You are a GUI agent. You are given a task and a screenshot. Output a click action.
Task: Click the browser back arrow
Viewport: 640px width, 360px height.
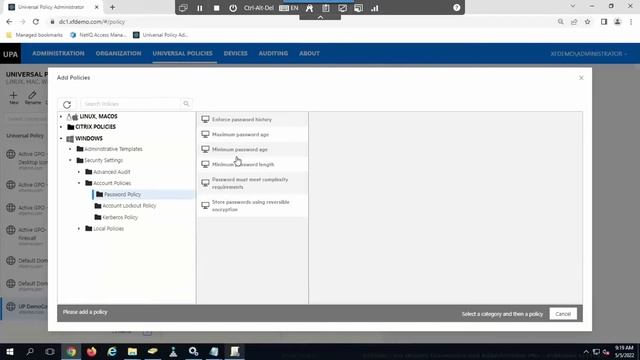[9, 22]
